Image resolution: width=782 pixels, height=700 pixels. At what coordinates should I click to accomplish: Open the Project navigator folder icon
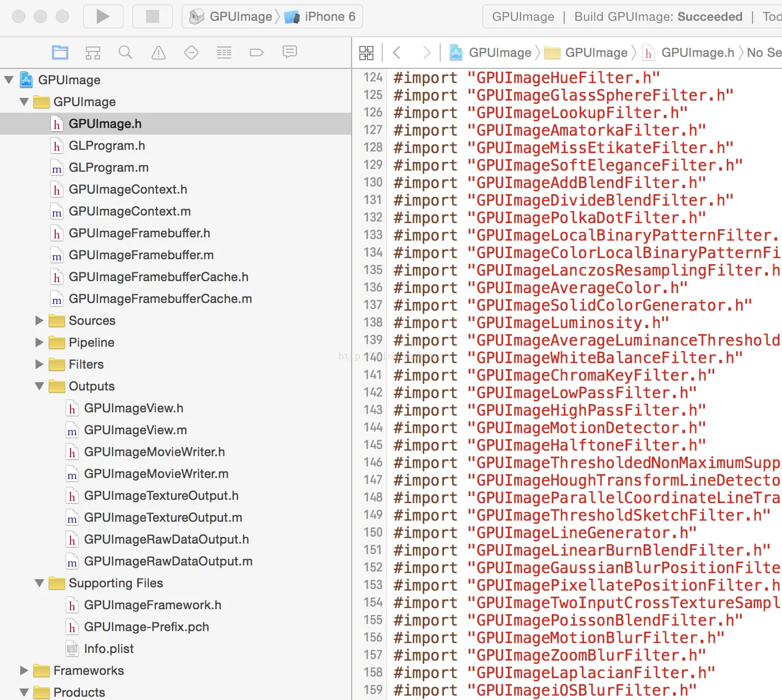[x=60, y=52]
